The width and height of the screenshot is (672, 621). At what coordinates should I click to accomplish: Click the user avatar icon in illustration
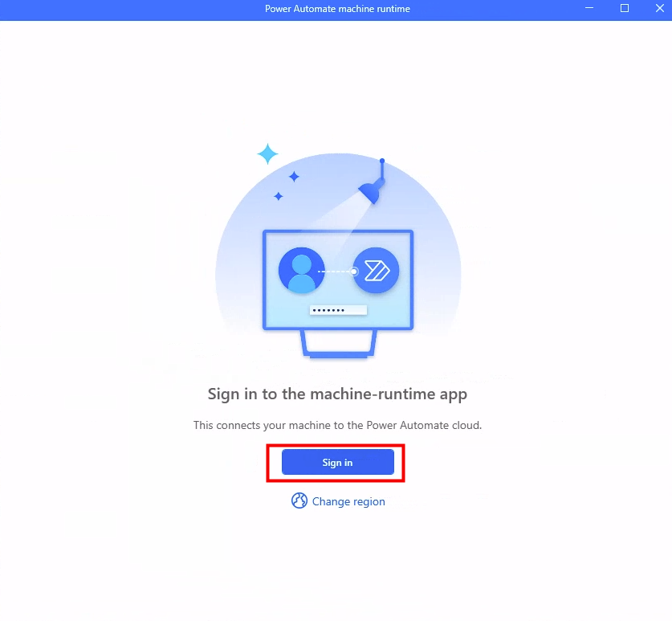pos(301,271)
